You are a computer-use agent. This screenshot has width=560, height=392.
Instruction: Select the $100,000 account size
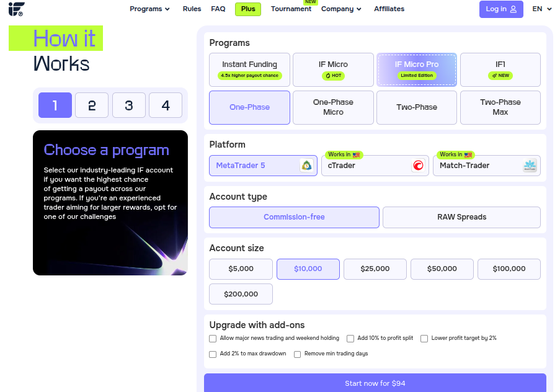click(x=509, y=269)
